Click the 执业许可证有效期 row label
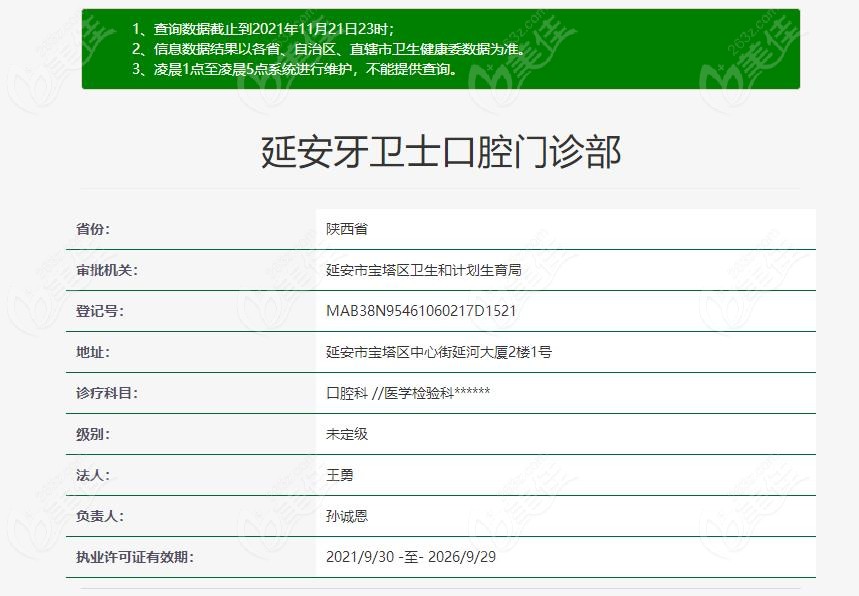 click(135, 557)
